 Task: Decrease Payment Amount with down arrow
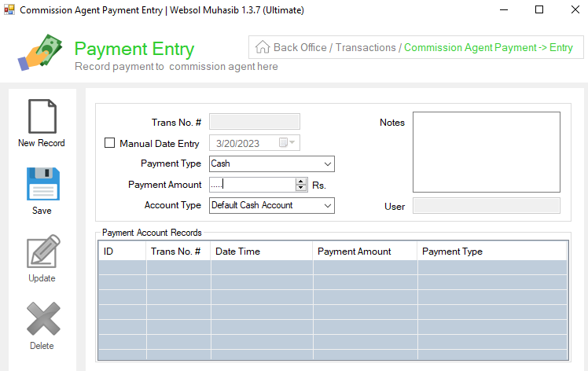point(301,188)
